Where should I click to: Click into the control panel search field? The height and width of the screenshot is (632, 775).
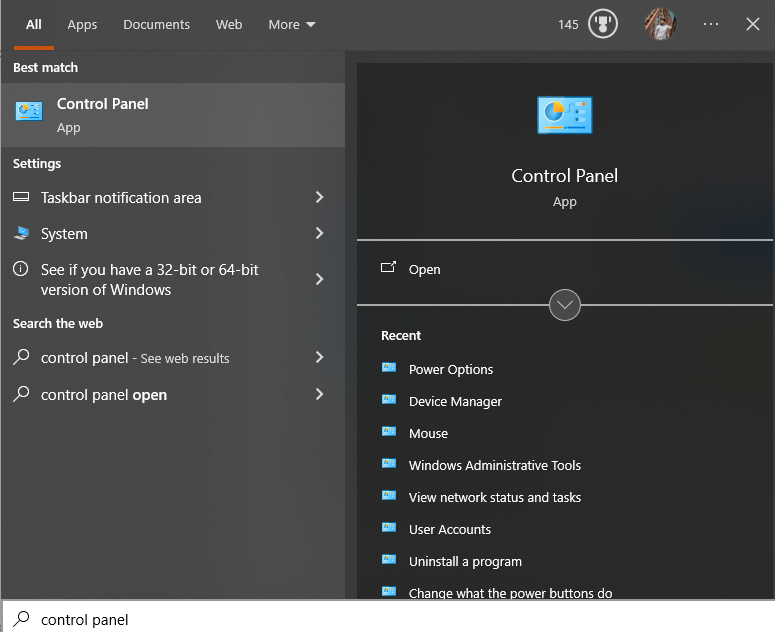click(x=388, y=619)
